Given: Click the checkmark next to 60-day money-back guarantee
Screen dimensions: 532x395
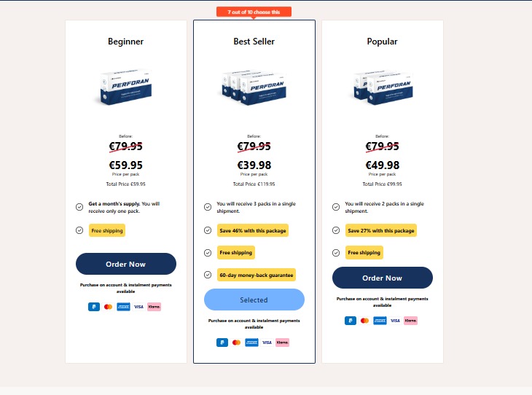Looking at the screenshot, I should pyautogui.click(x=208, y=275).
